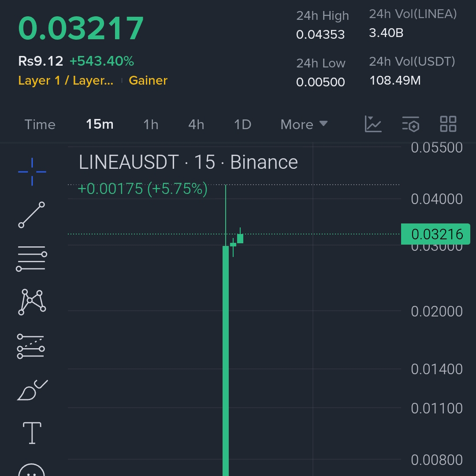The width and height of the screenshot is (476, 476).
Task: Expand the More intervals dropdown
Action: [304, 124]
